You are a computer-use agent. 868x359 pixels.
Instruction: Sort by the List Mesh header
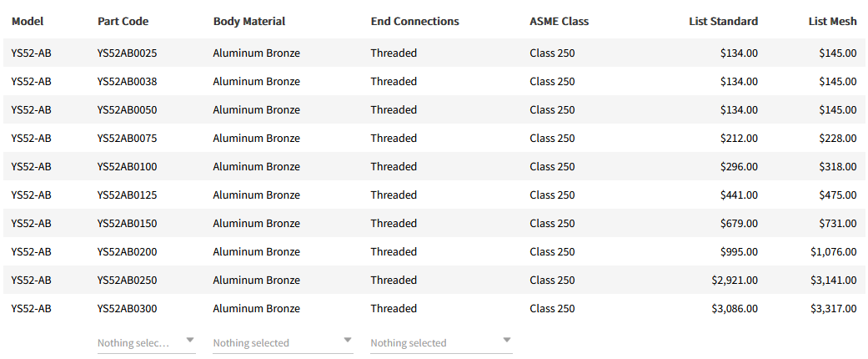[x=832, y=21]
